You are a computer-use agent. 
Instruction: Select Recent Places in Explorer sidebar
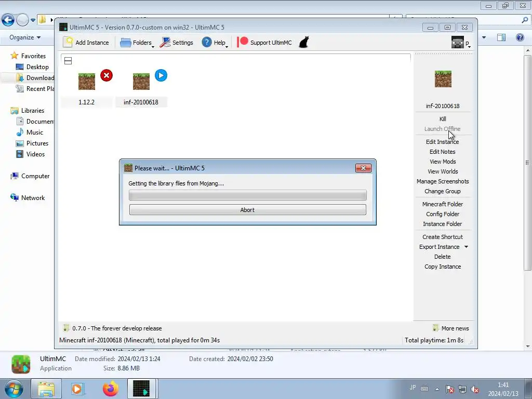click(35, 88)
